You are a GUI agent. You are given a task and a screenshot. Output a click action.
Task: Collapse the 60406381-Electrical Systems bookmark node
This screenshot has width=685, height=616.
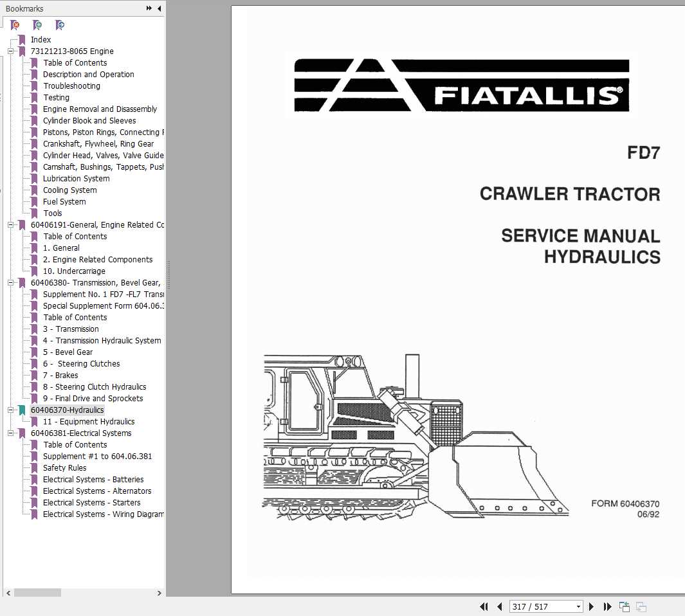click(x=10, y=433)
